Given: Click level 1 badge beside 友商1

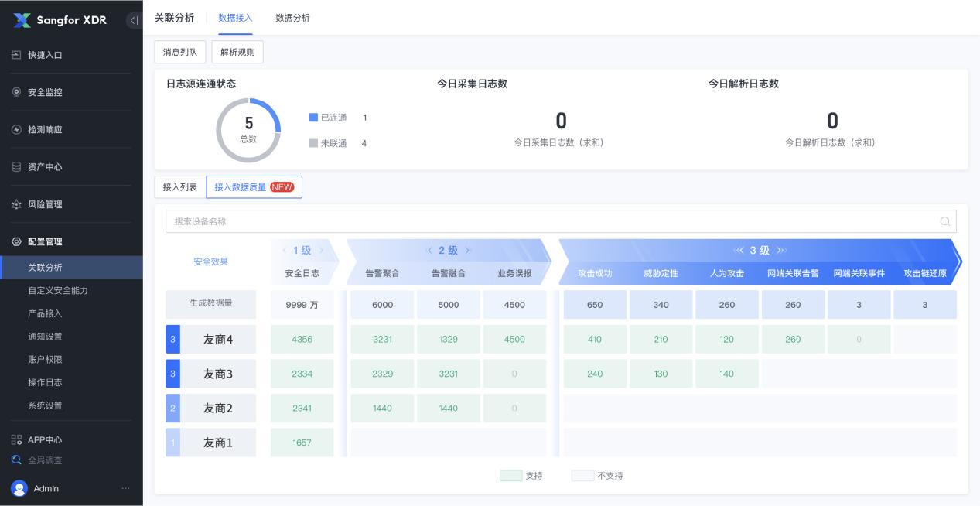Looking at the screenshot, I should click(x=172, y=443).
